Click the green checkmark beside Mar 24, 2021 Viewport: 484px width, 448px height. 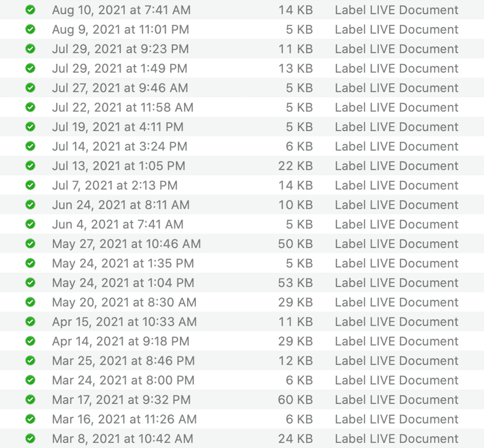pyautogui.click(x=30, y=380)
